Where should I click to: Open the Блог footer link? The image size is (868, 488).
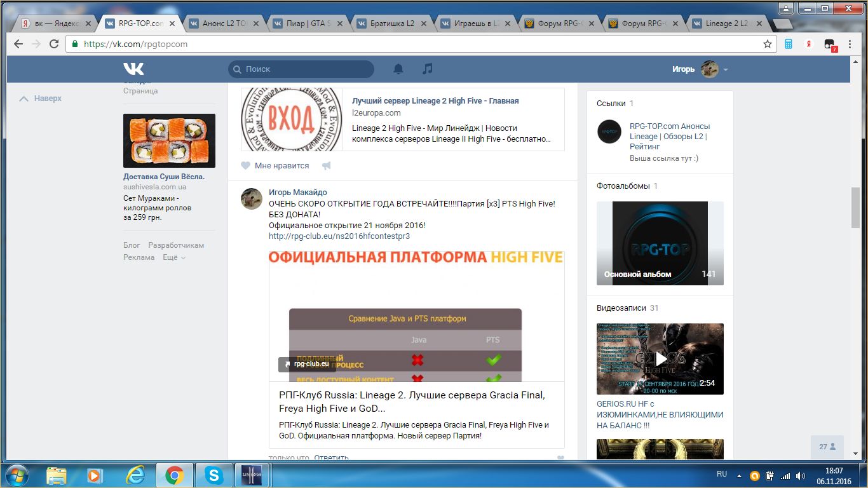coord(132,245)
